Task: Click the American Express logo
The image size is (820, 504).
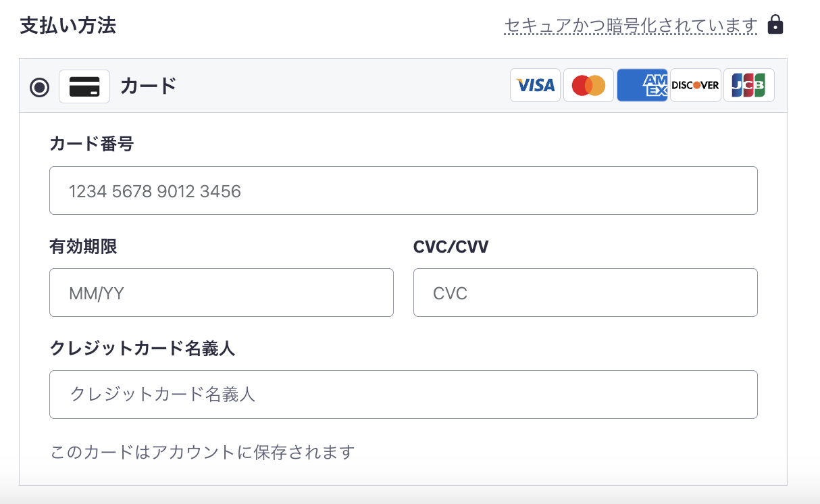Action: [x=642, y=85]
